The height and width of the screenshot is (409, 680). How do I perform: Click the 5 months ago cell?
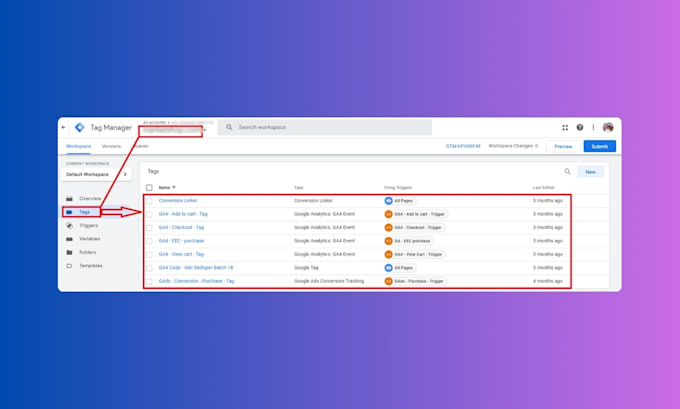tap(548, 201)
